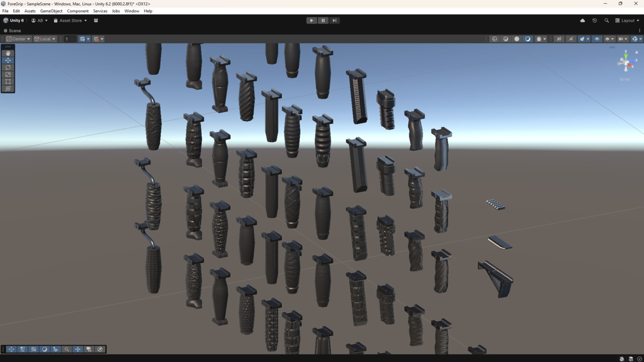
Task: Select the Rect Transform tool
Action: (x=8, y=82)
